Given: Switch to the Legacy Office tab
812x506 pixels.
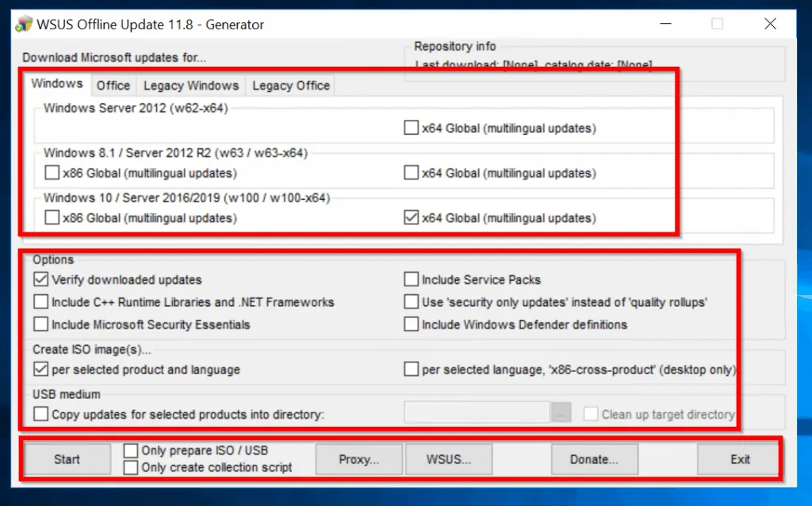Looking at the screenshot, I should (x=290, y=85).
